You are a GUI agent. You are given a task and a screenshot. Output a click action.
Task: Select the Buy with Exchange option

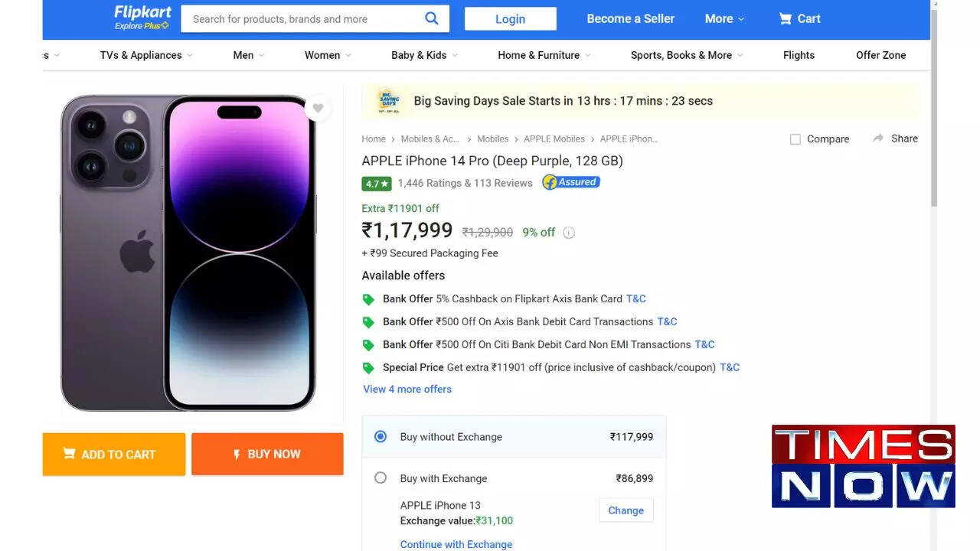381,478
